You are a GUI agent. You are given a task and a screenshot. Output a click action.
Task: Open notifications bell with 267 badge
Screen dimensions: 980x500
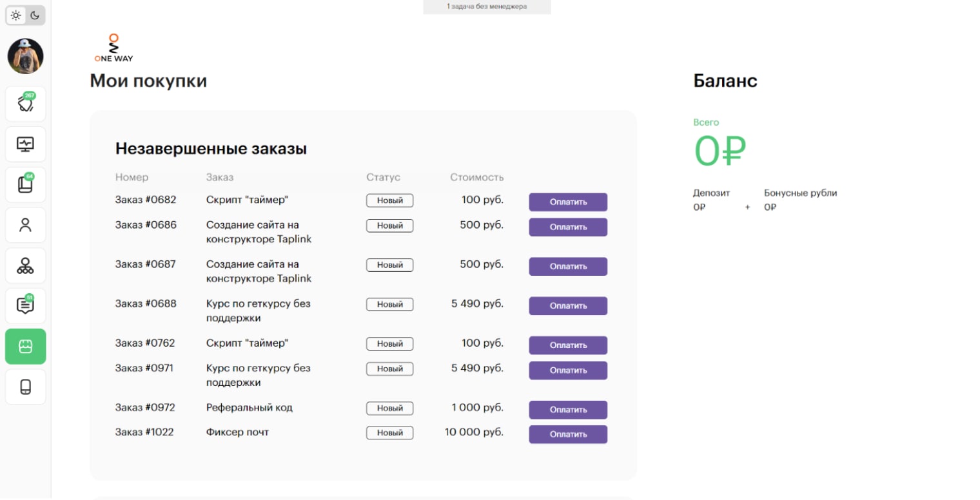pyautogui.click(x=25, y=104)
